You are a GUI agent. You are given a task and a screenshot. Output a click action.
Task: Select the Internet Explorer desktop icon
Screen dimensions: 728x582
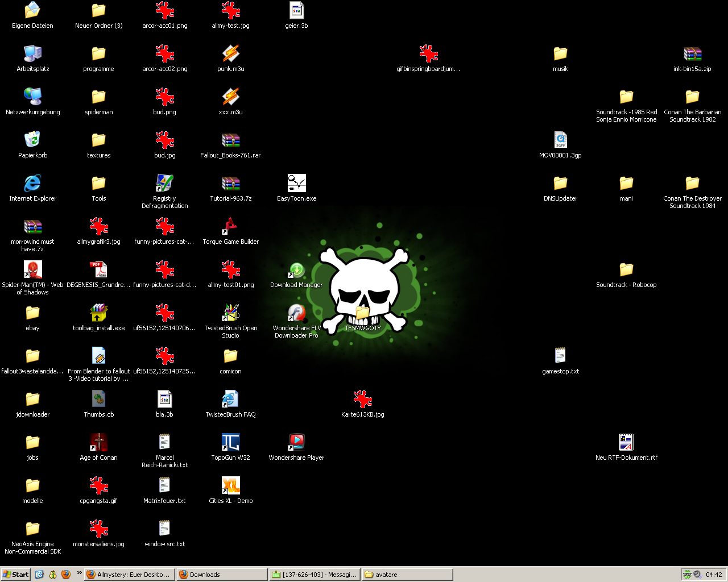point(32,183)
